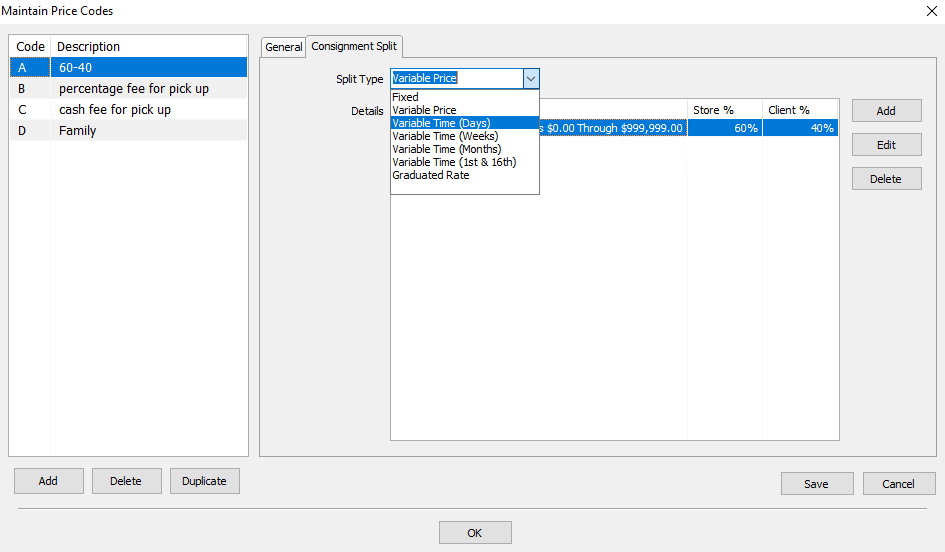The width and height of the screenshot is (945, 552).
Task: Duplicate the selected price code
Action: pos(204,481)
